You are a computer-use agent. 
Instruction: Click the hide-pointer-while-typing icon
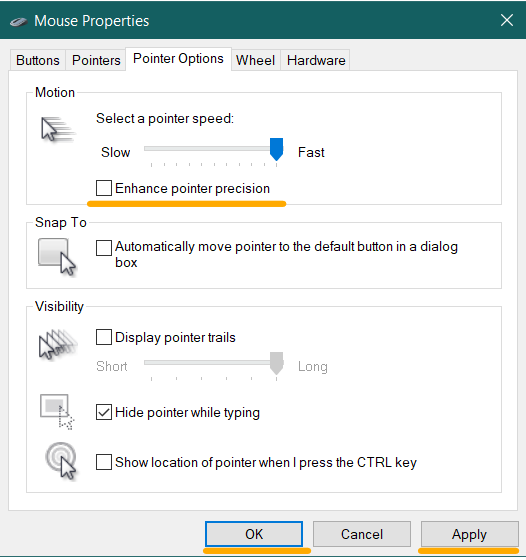pyautogui.click(x=57, y=412)
